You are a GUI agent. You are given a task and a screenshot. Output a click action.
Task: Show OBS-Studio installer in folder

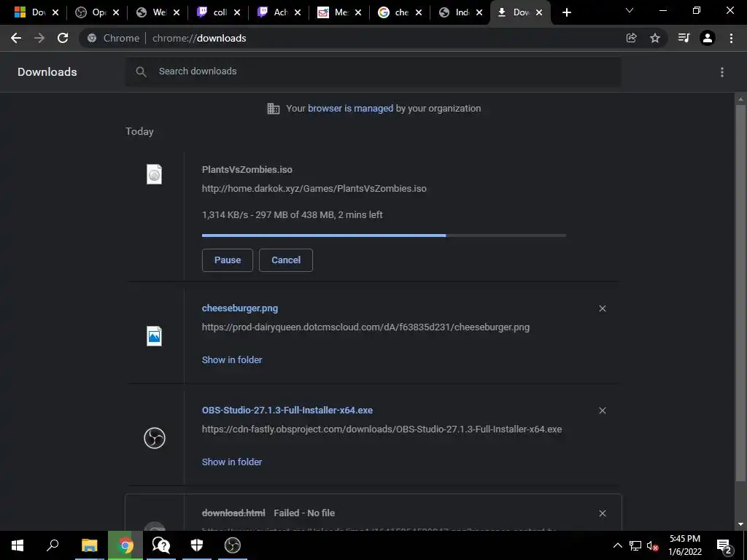tap(232, 462)
